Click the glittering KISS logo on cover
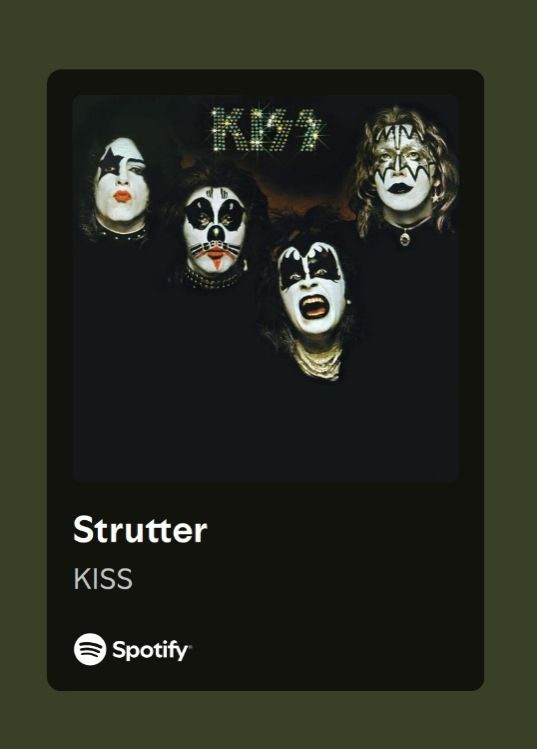The height and width of the screenshot is (749, 537). pos(267,129)
